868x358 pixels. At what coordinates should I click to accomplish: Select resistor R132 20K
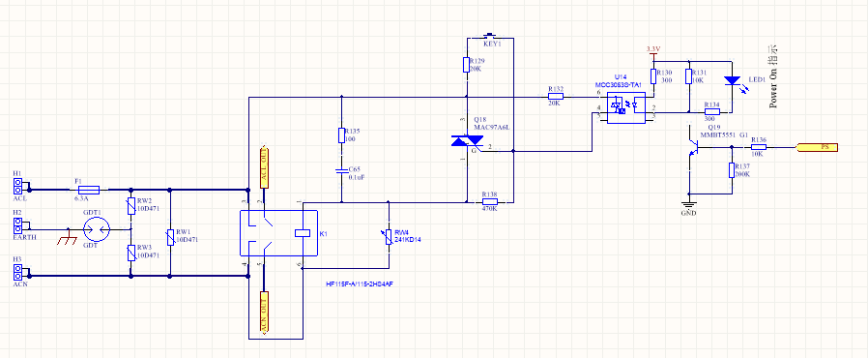pyautogui.click(x=556, y=97)
